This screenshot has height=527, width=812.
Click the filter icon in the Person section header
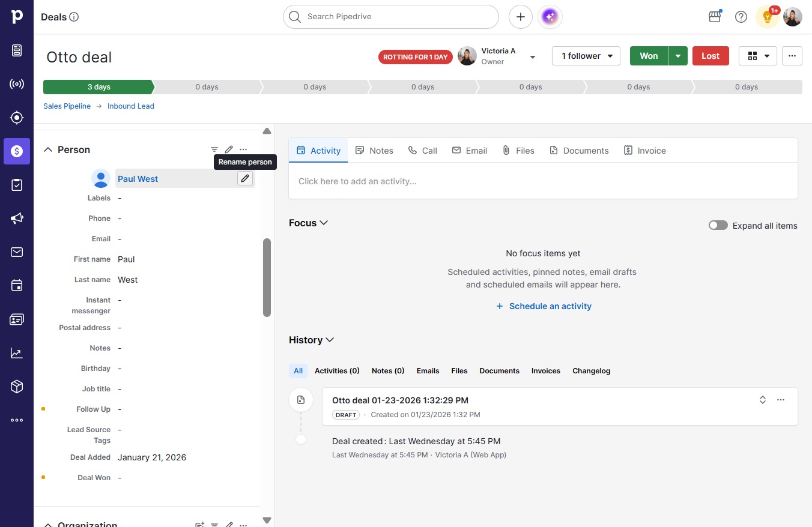coord(214,149)
